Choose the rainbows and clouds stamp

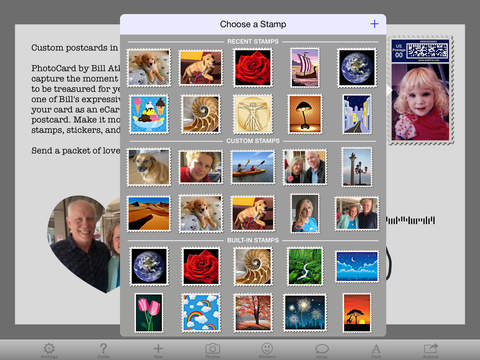(x=201, y=313)
